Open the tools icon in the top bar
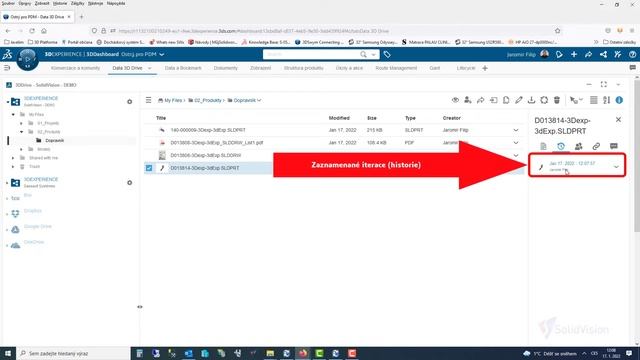 (x=618, y=54)
